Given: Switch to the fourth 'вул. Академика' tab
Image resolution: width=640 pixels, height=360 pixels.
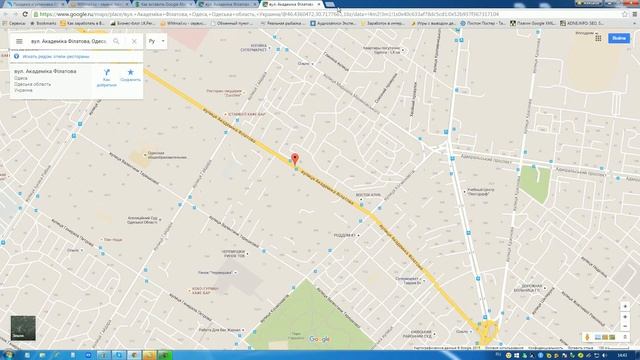Looking at the screenshot, I should tap(227, 4).
